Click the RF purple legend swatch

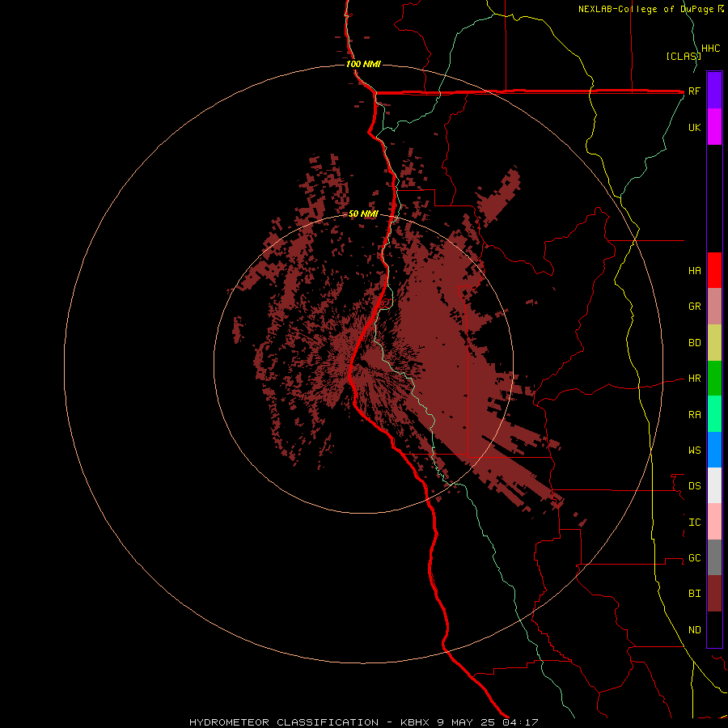pos(714,91)
